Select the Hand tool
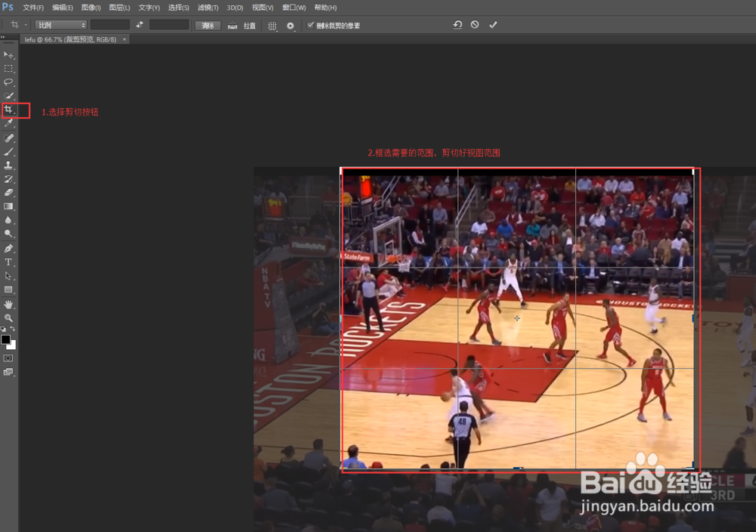The width and height of the screenshot is (756, 532). 8,304
